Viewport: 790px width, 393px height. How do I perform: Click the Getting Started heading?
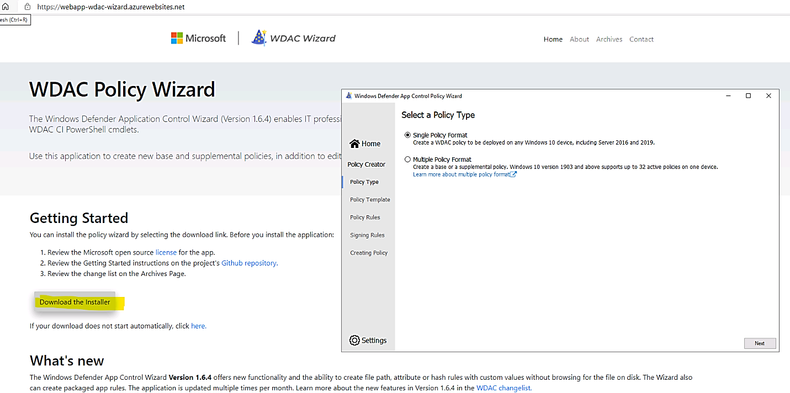tap(79, 218)
